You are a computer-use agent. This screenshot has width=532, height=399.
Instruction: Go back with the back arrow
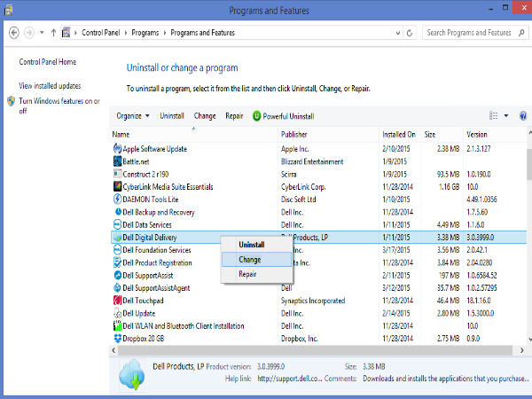tap(14, 33)
